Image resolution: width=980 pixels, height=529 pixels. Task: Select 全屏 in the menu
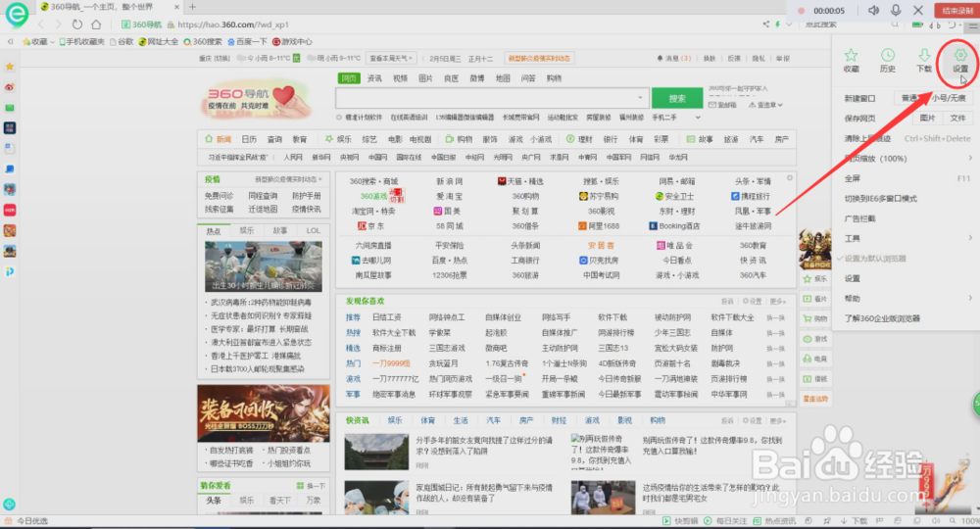(x=853, y=178)
